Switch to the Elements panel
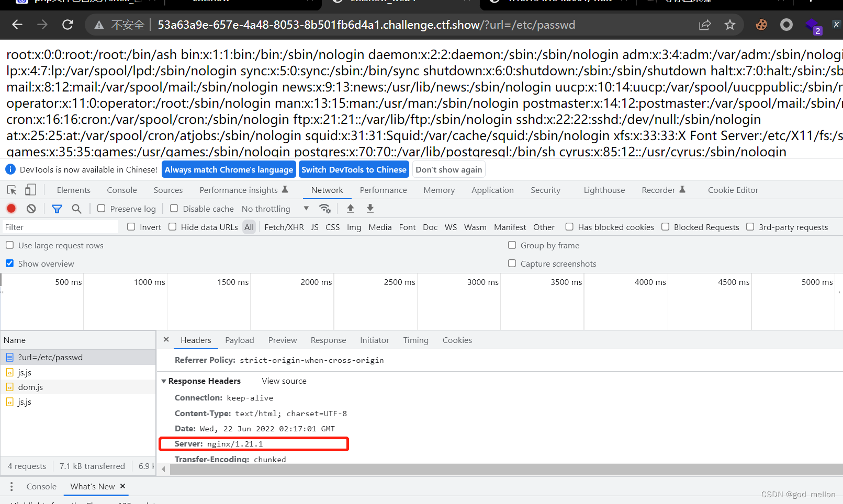 74,190
